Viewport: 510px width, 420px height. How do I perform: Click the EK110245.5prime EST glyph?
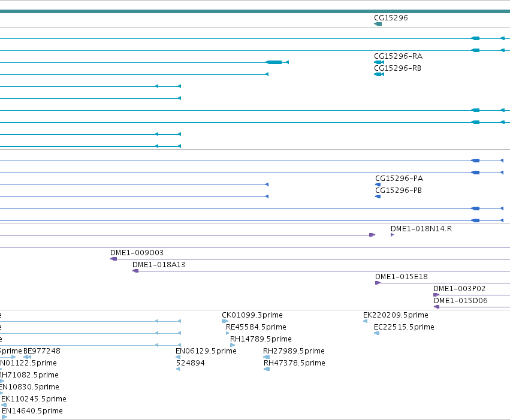4,406
